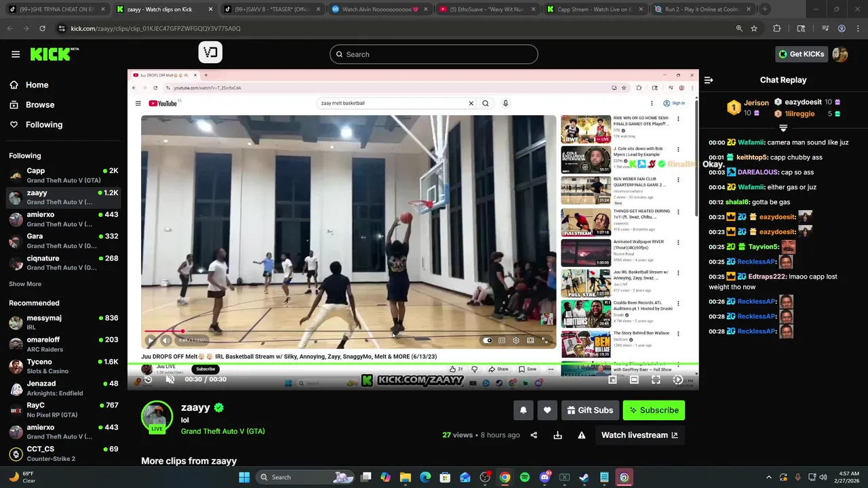Screen dimensions: 868x488
Task: Open Tyceno in the Recommended list
Action: click(x=63, y=366)
